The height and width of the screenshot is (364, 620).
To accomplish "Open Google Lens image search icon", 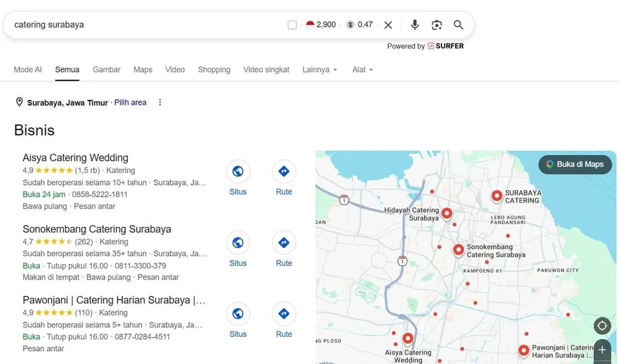I will click(x=436, y=25).
